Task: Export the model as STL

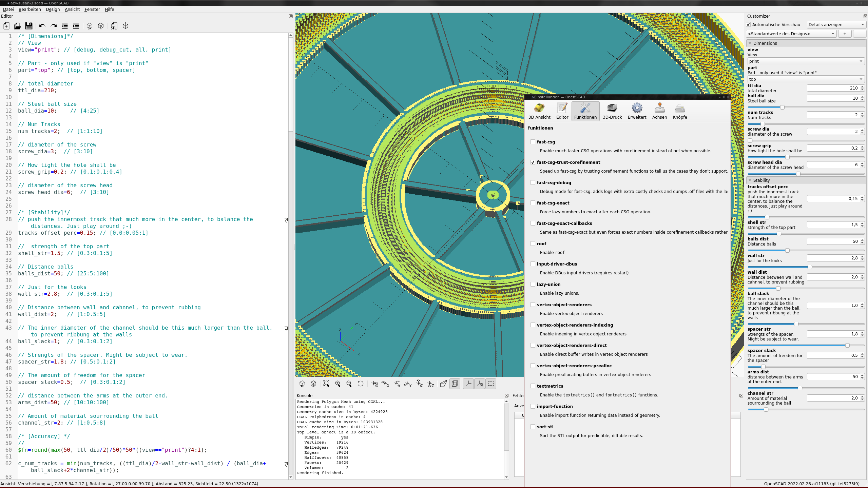Action: (x=114, y=26)
